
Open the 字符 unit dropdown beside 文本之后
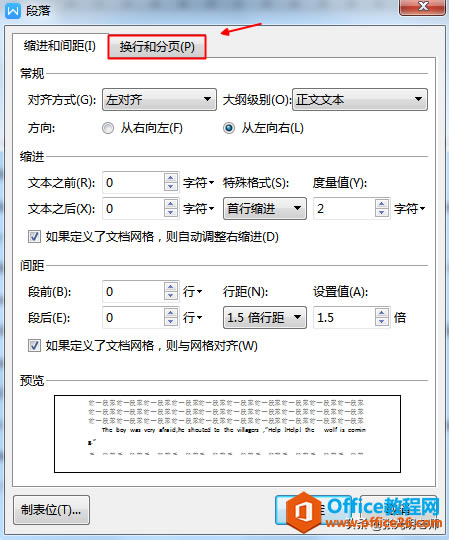point(198,209)
